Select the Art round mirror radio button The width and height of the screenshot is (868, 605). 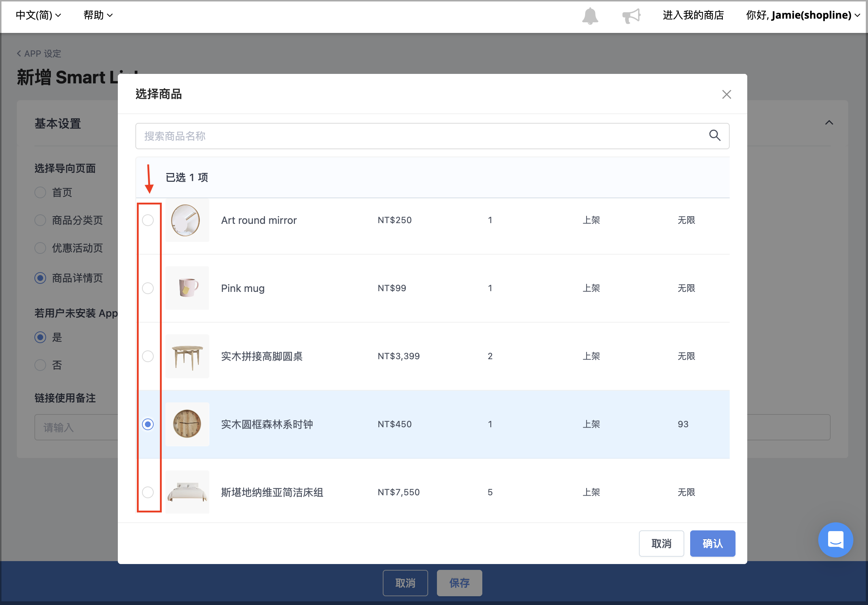coord(148,220)
